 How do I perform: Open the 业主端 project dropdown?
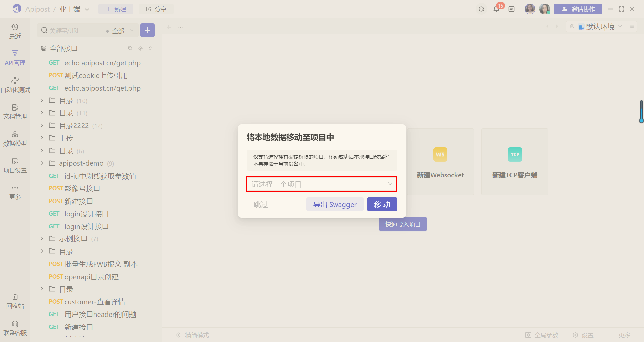coord(74,9)
